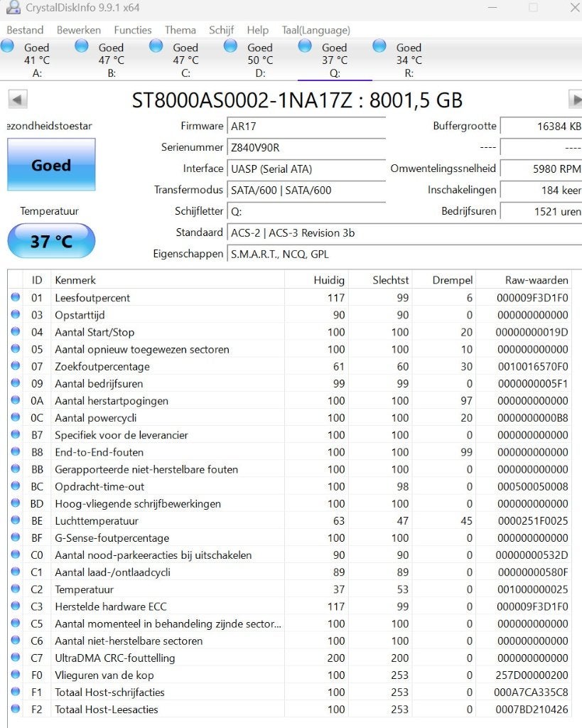
Task: Click the Buffergrootte value 16384 KB
Action: [541, 127]
